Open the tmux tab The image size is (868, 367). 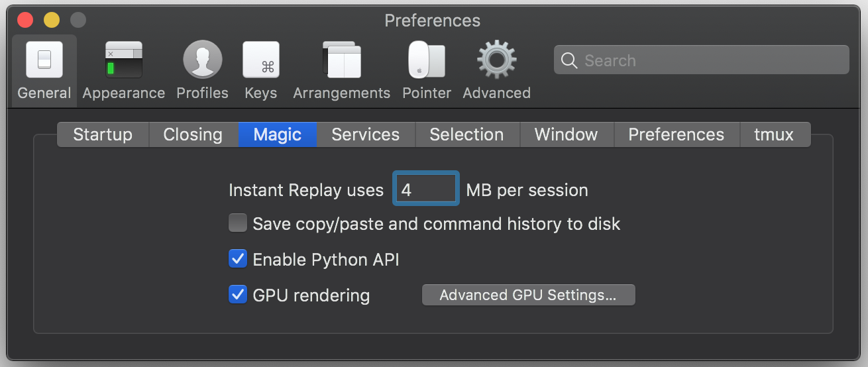[774, 134]
